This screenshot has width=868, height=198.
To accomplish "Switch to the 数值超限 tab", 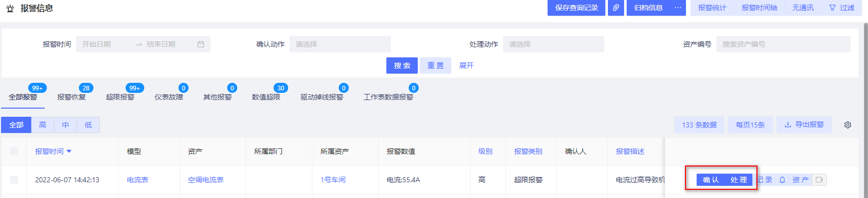I will (x=266, y=97).
